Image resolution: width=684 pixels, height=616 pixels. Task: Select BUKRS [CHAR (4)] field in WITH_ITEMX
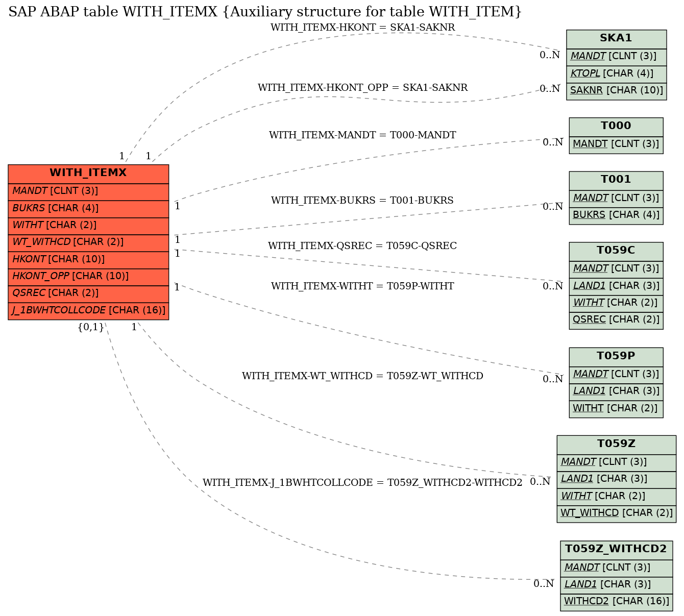pos(88,209)
